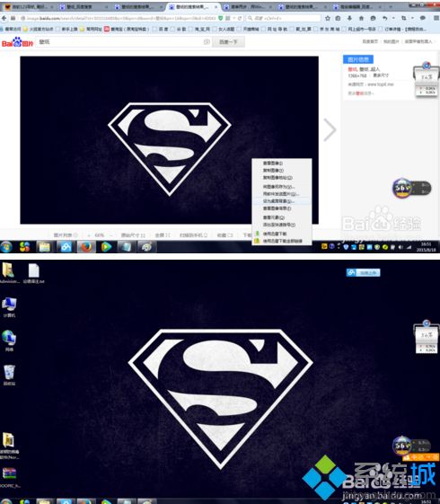Image resolution: width=440 pixels, height=504 pixels.
Task: Open the Firefox hamburger menu
Action: click(x=436, y=18)
